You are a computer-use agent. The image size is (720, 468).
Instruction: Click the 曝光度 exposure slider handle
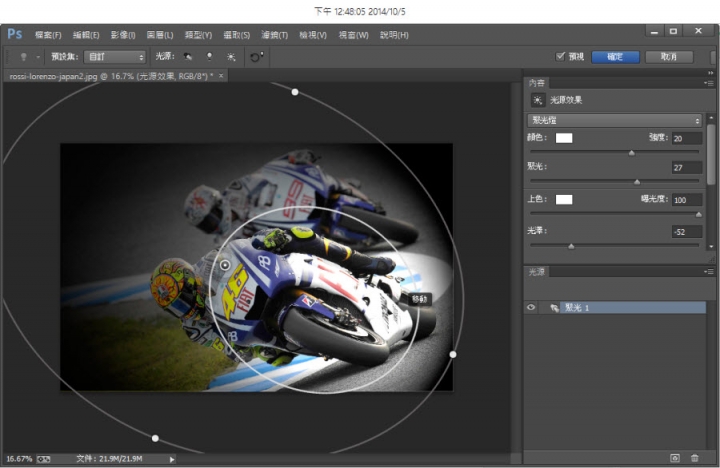(x=698, y=214)
